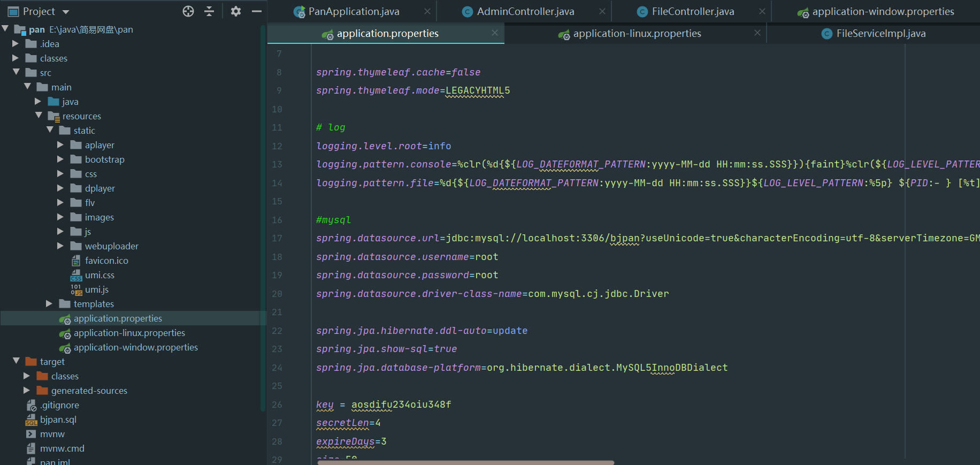Viewport: 980px width, 465px height.
Task: Expand the js folder
Action: (60, 231)
